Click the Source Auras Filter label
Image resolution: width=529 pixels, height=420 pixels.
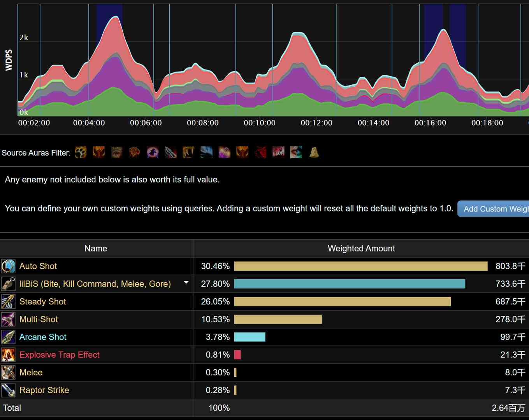[36, 153]
